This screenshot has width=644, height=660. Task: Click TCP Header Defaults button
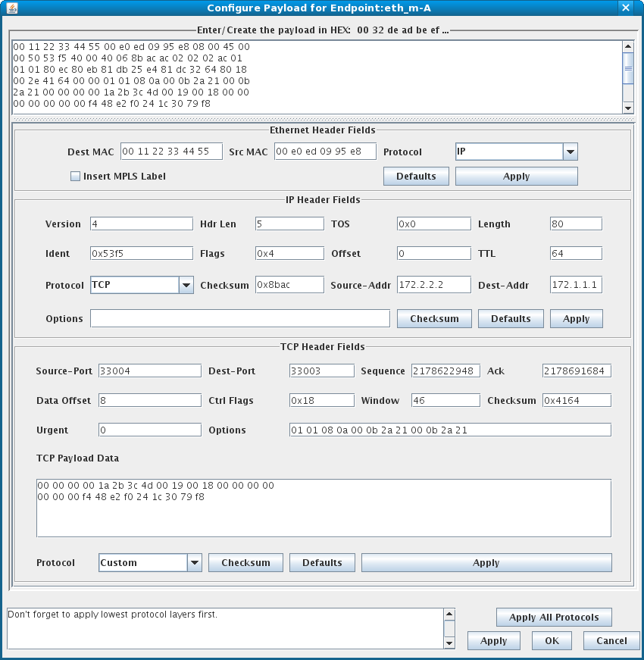click(322, 563)
